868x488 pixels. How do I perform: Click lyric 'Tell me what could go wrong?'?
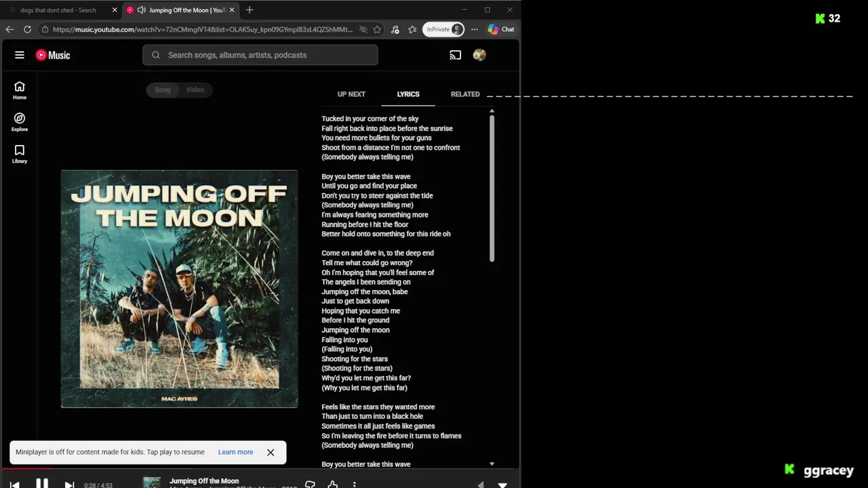coord(367,263)
